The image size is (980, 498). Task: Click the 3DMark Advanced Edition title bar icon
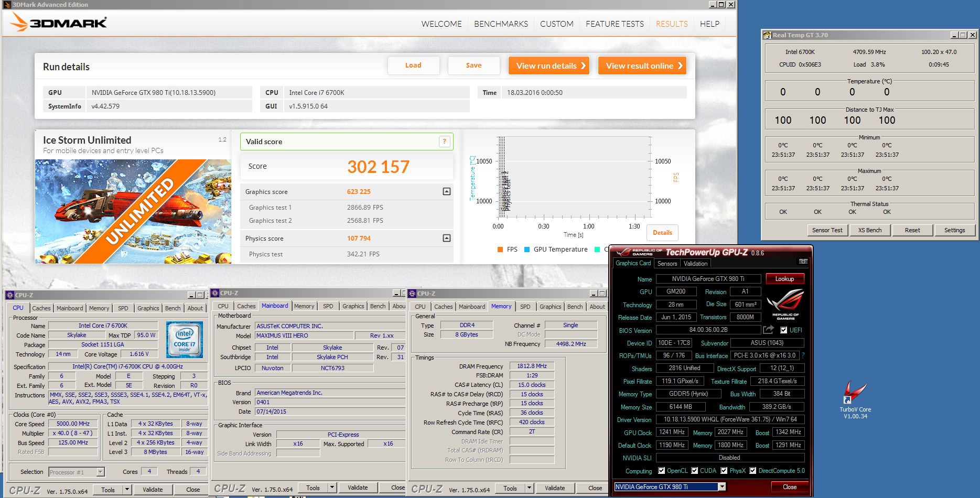(7, 4)
